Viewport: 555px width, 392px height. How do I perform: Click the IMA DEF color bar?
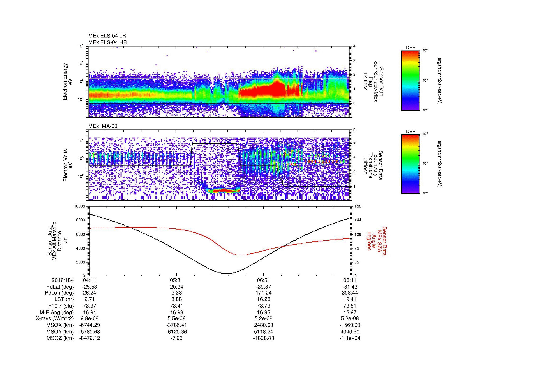click(x=410, y=164)
